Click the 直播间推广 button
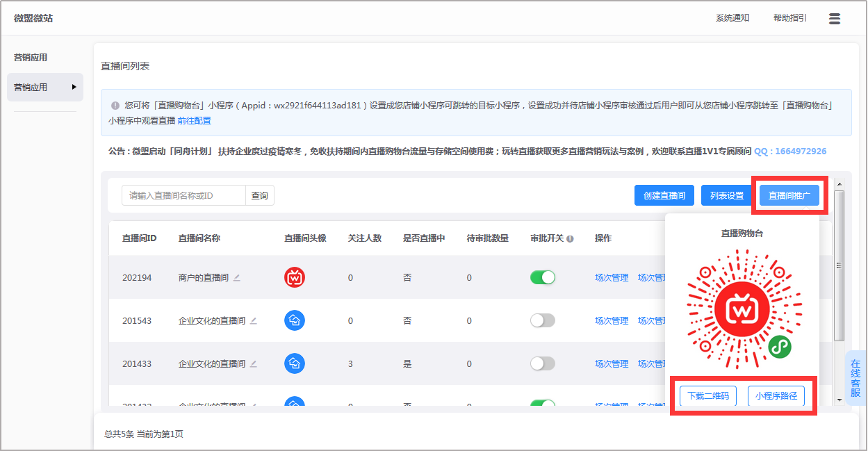The width and height of the screenshot is (868, 451). [789, 196]
